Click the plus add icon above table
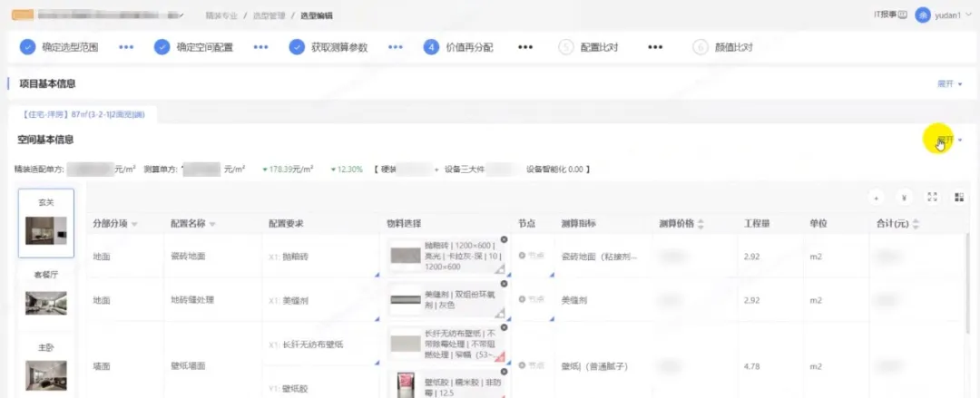 876,197
